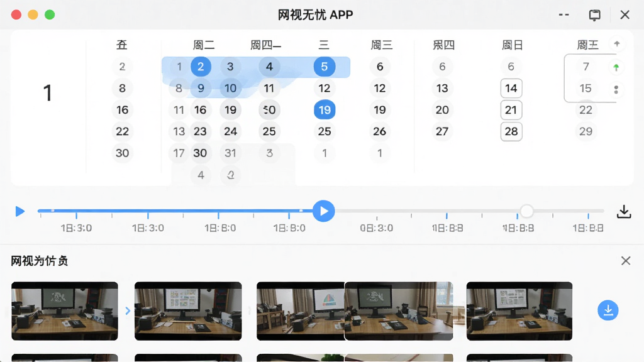
Task: Choose date 9 in highlighted range
Action: point(201,88)
